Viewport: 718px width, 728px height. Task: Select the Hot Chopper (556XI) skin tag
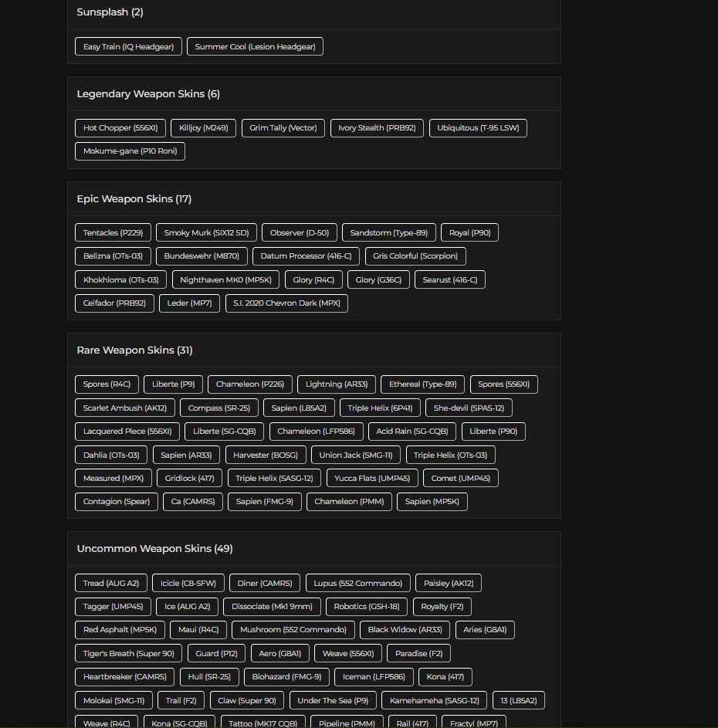tap(120, 128)
